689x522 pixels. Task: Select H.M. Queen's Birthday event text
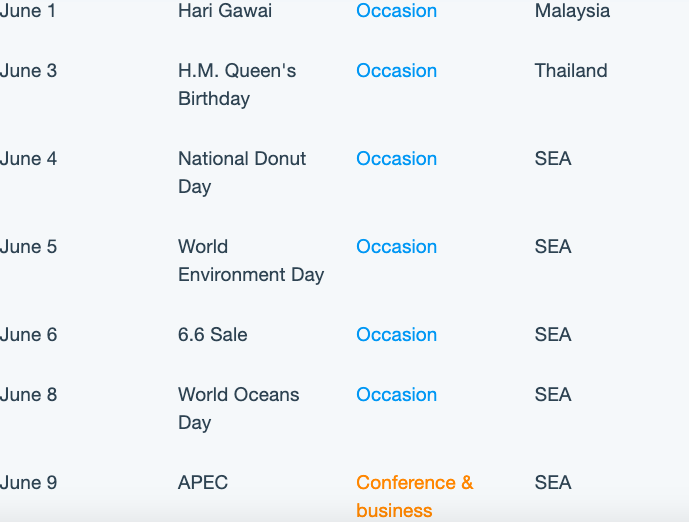(236, 85)
